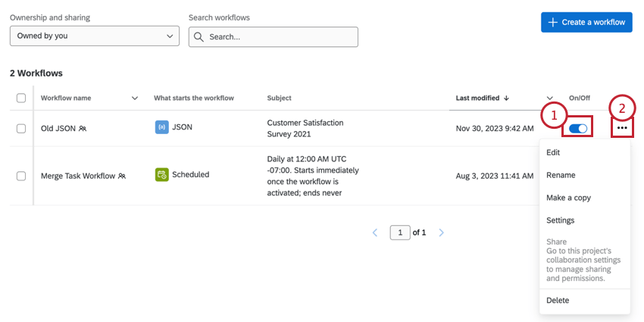The width and height of the screenshot is (644, 322).
Task: Click the green Scheduled calendar icon
Action: click(x=161, y=174)
